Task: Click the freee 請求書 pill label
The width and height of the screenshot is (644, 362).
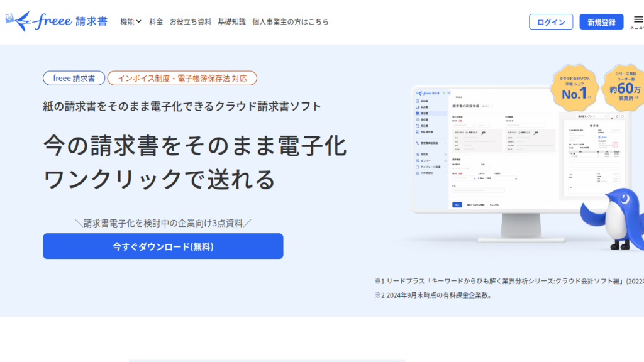Action: tap(74, 78)
